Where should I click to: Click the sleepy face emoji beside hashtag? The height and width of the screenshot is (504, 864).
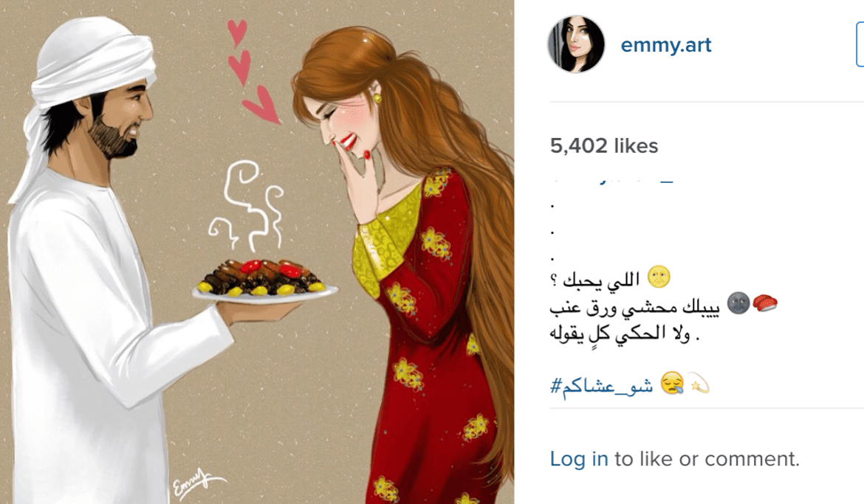click(x=672, y=384)
